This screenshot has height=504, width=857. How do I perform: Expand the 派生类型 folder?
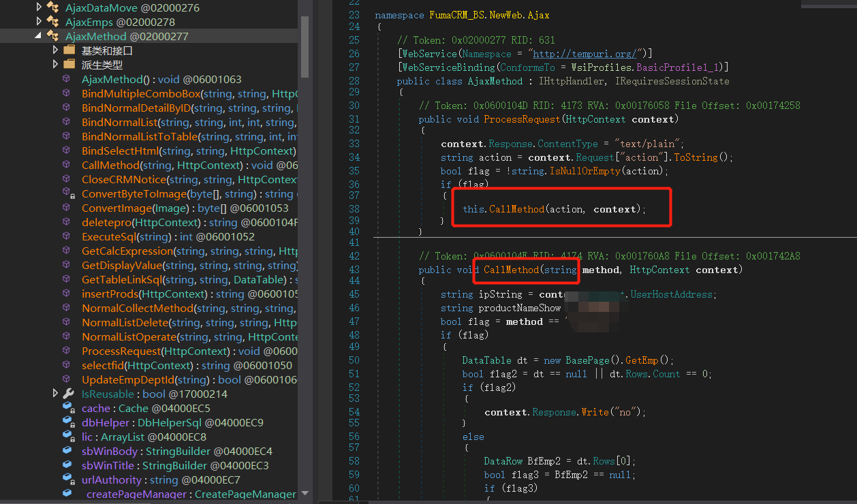55,65
